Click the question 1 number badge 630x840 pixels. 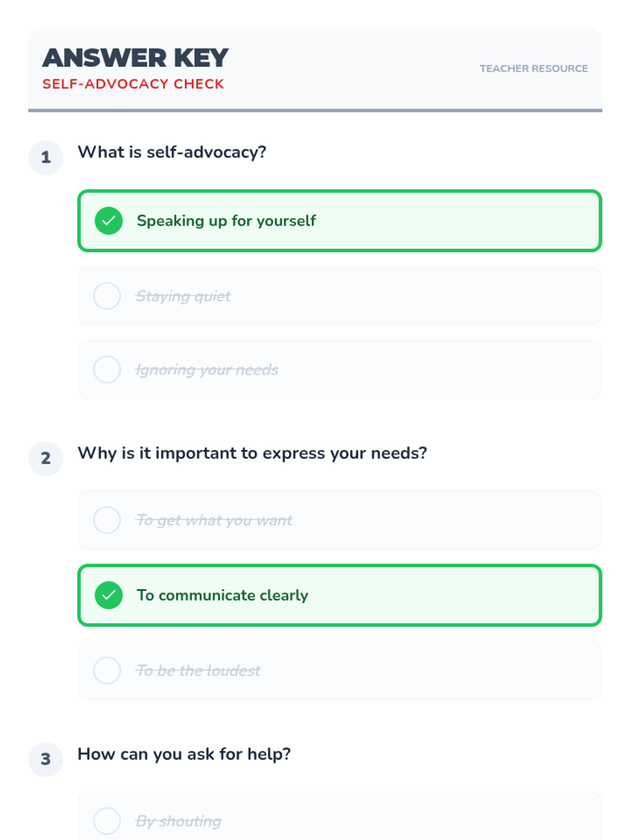point(46,157)
